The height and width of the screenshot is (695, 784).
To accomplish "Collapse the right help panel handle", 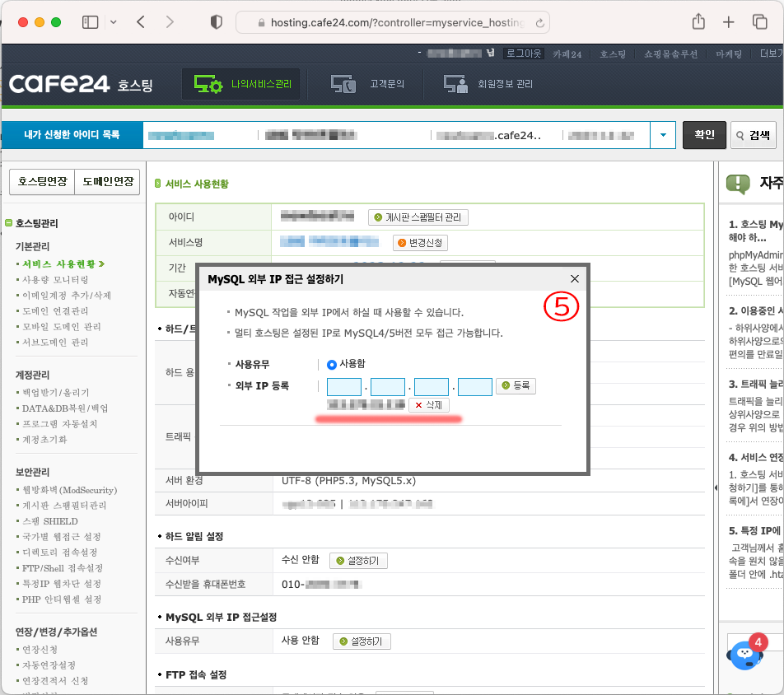I will (x=714, y=487).
